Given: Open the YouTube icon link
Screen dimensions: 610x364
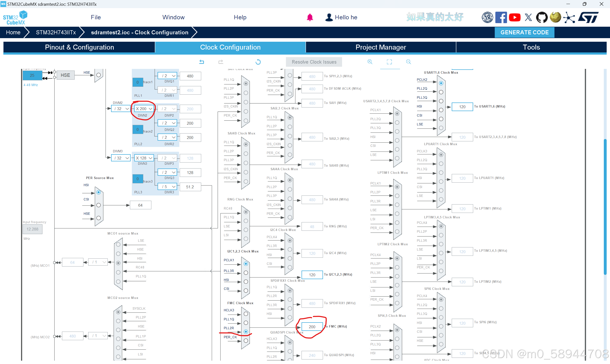Looking at the screenshot, I should point(514,17).
